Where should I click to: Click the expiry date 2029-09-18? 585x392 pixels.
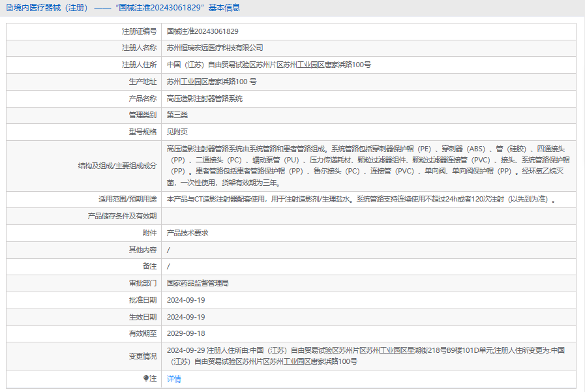[186, 333]
